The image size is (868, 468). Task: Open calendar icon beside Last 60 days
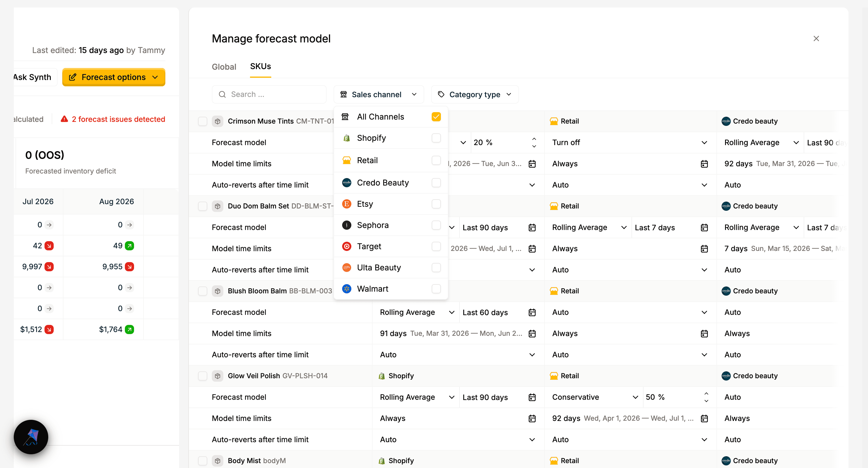click(532, 313)
